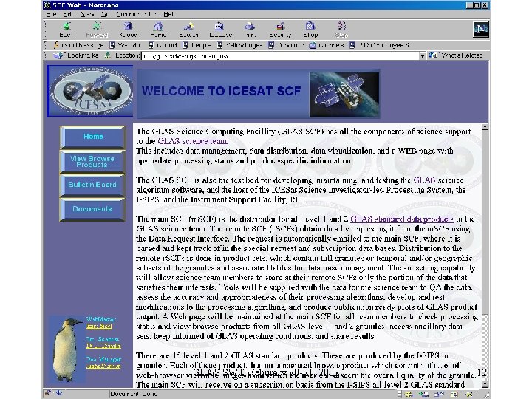The width and height of the screenshot is (532, 399).
Task: Collapse the navigation toolbar using its grip
Action: pos(45,30)
